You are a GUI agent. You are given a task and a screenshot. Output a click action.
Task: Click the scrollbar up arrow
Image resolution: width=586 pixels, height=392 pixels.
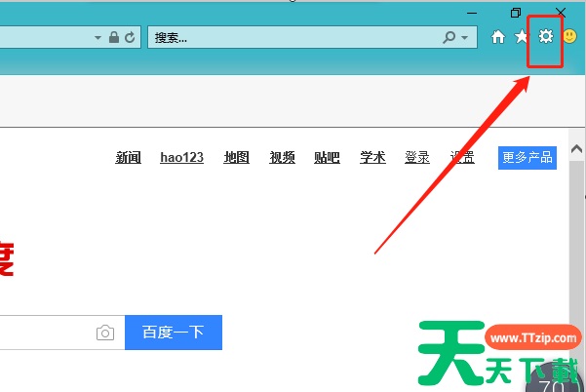click(x=576, y=149)
